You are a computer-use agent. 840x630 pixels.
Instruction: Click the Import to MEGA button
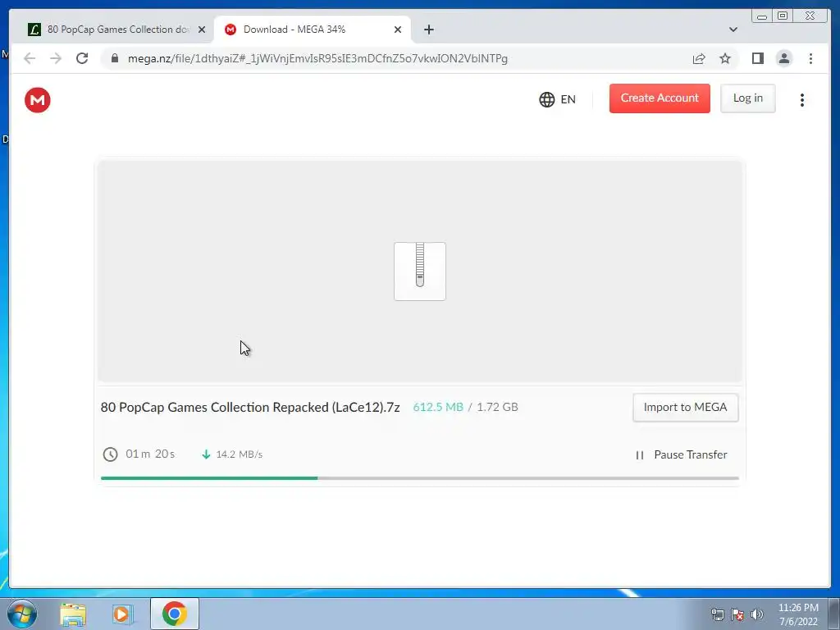pos(685,408)
